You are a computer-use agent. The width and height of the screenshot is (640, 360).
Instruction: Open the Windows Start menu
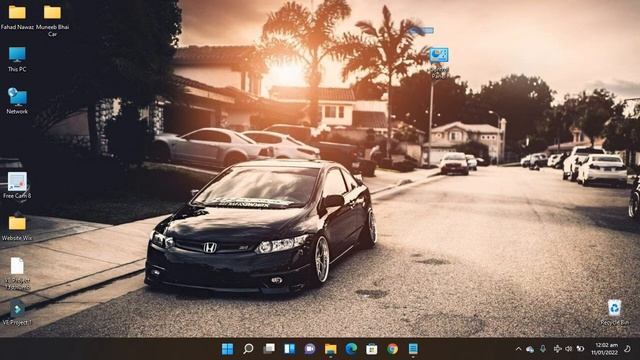tap(227, 349)
